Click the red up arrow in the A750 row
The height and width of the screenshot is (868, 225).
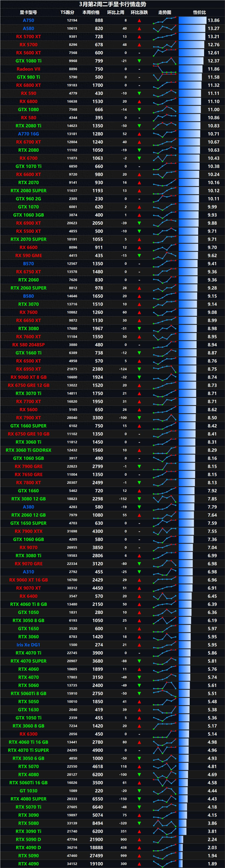coord(139,21)
